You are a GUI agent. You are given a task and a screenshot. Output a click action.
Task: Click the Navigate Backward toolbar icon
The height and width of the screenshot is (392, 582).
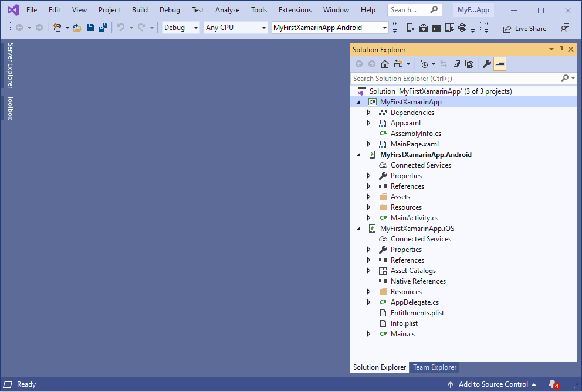(x=19, y=28)
